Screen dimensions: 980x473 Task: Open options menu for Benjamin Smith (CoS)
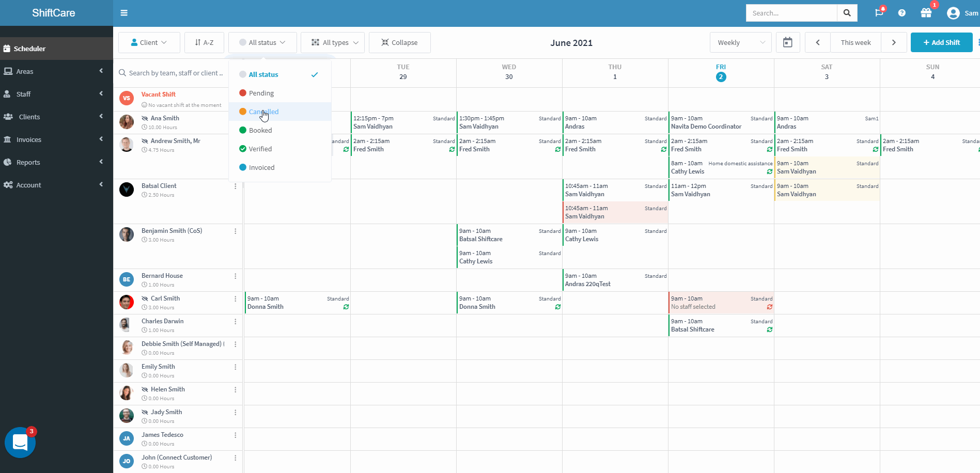(236, 231)
